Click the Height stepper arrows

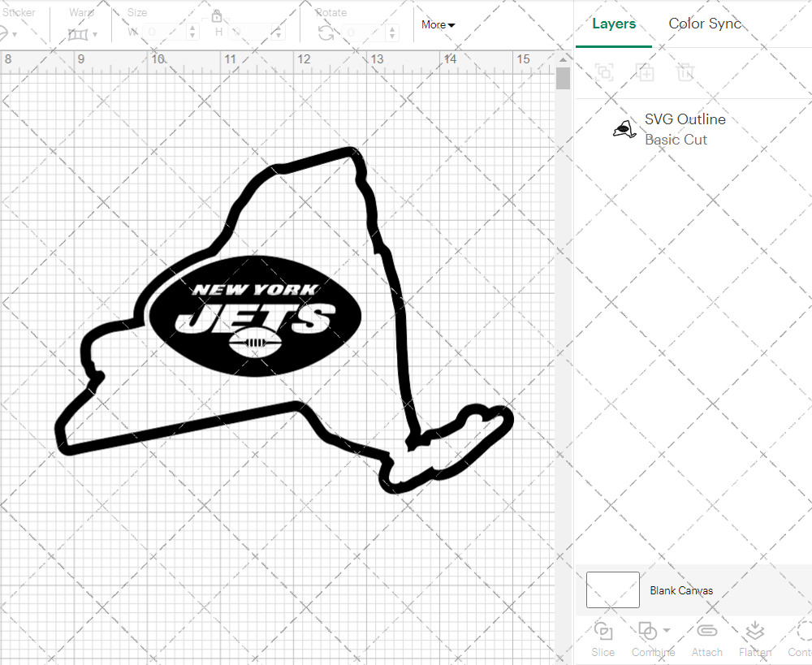(279, 32)
